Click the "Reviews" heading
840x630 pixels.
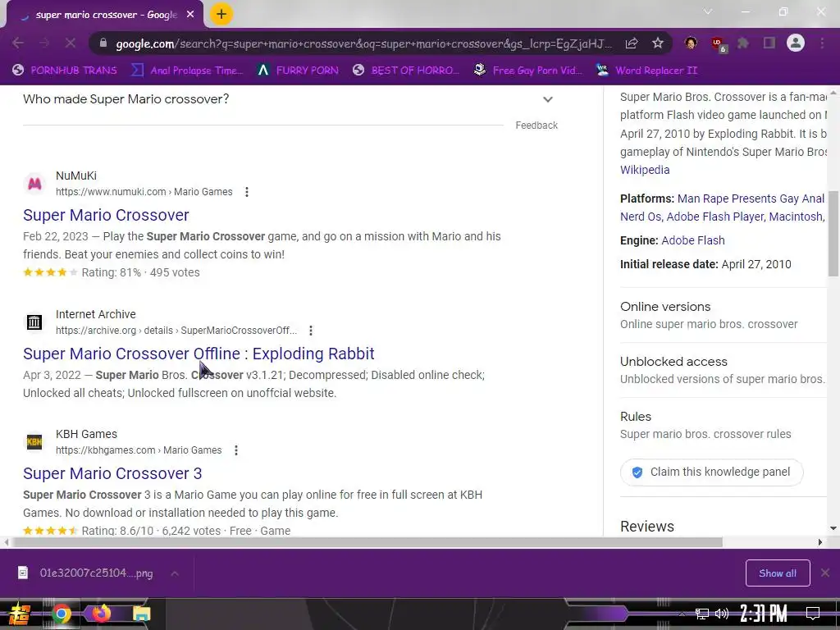pos(647,527)
